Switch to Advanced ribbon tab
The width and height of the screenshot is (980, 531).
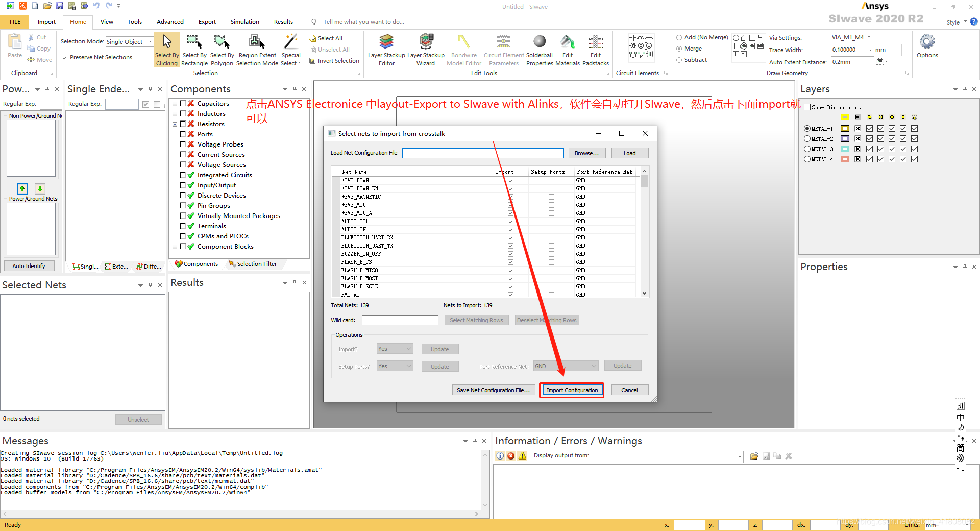coord(170,22)
